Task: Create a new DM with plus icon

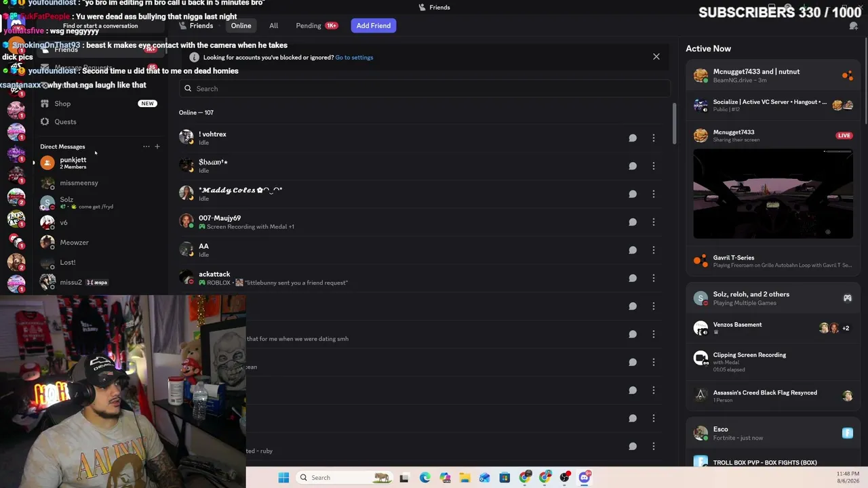Action: pos(157,146)
